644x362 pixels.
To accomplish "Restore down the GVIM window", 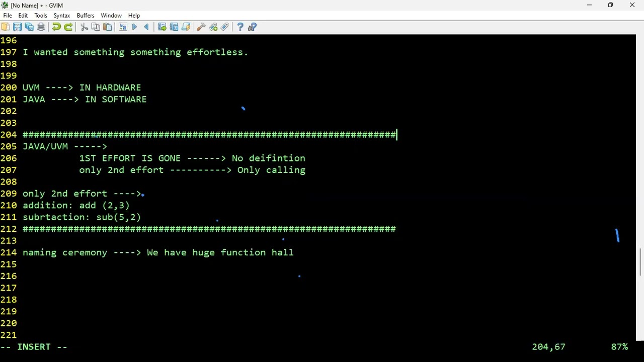I will [610, 5].
